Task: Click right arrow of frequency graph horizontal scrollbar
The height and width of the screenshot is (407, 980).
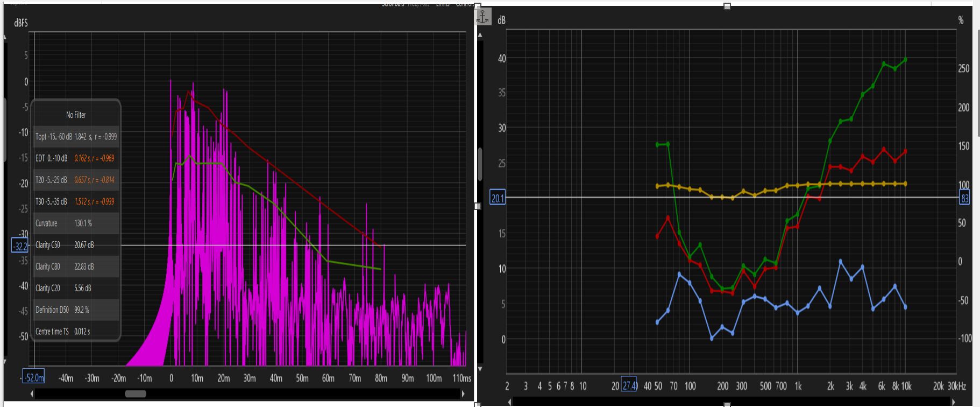Action: pos(953,402)
